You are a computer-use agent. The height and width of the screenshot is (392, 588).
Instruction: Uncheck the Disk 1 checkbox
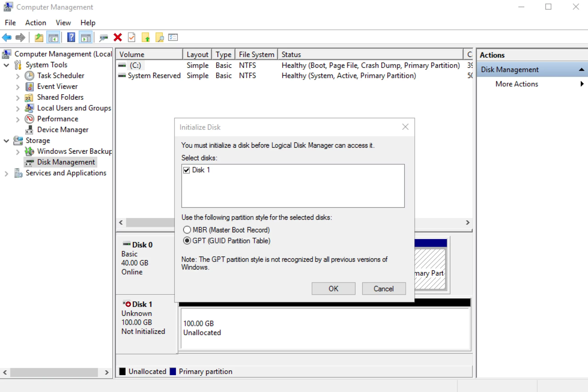[187, 170]
